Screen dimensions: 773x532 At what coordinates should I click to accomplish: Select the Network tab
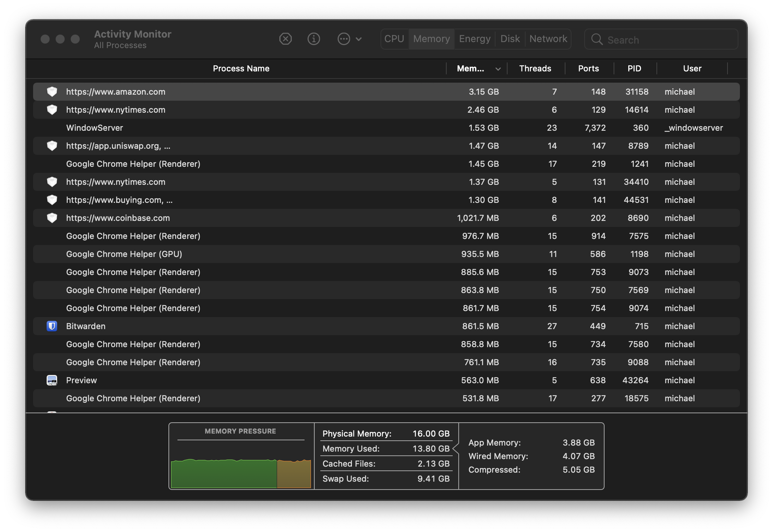click(x=548, y=39)
